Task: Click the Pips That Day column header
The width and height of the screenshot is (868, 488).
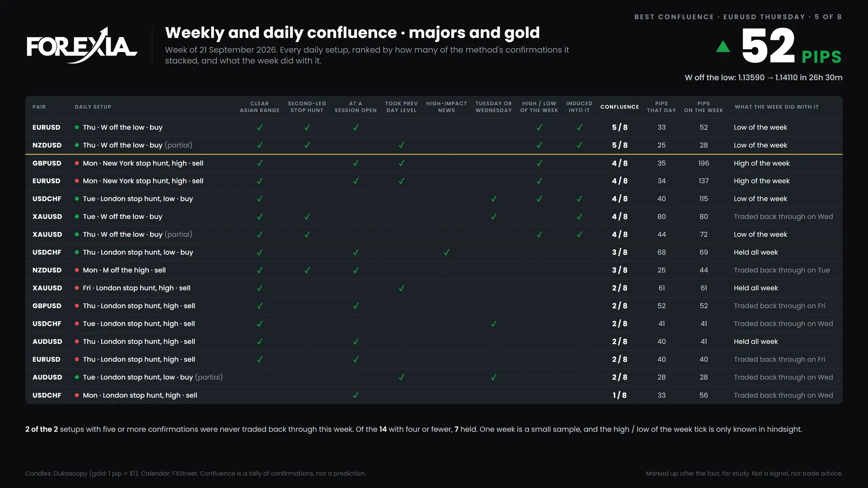Action: [661, 107]
